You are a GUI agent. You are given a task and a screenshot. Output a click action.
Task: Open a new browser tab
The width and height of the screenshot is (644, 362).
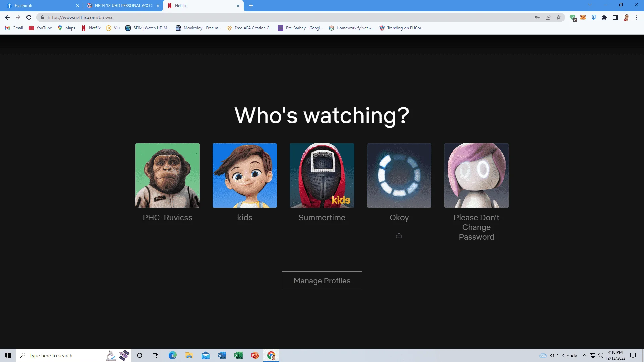coord(251,6)
